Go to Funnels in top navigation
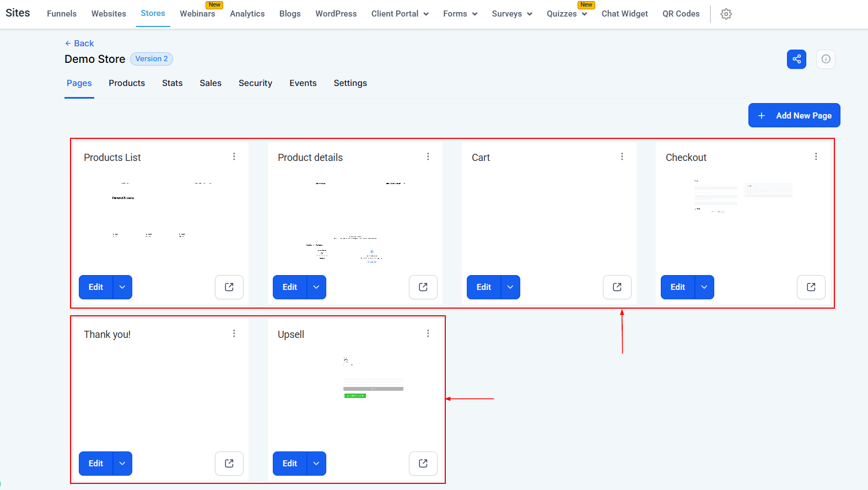The image size is (868, 490). pyautogui.click(x=62, y=14)
